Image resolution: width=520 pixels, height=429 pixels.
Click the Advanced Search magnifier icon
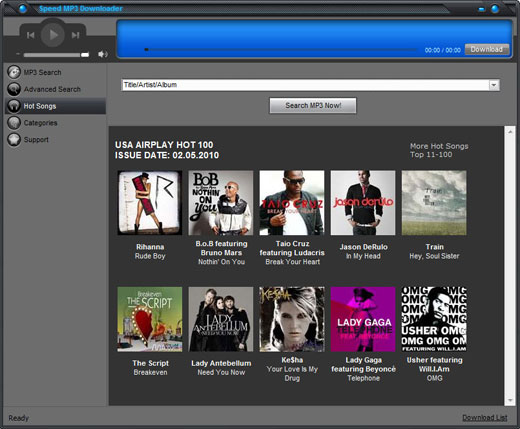[x=14, y=89]
